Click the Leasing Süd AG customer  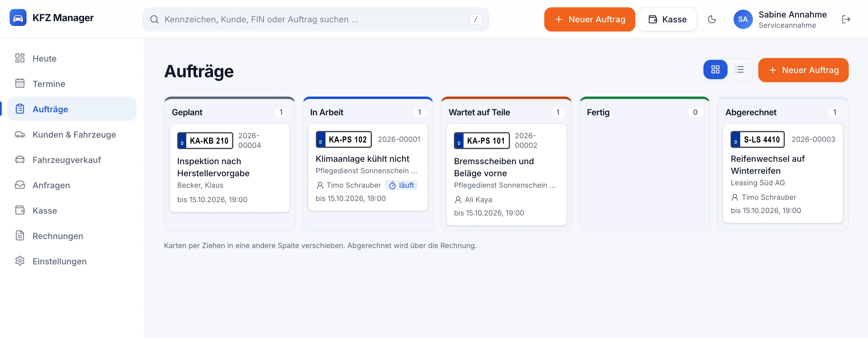point(757,183)
